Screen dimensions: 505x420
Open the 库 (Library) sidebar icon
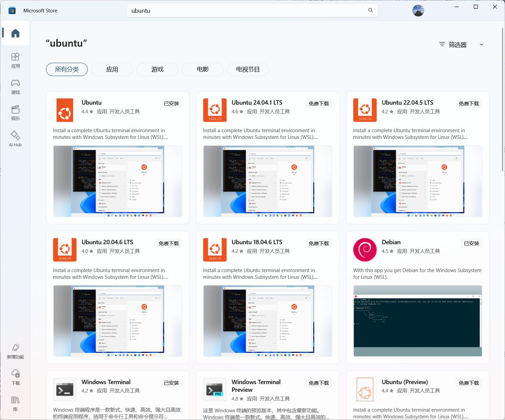[15, 404]
